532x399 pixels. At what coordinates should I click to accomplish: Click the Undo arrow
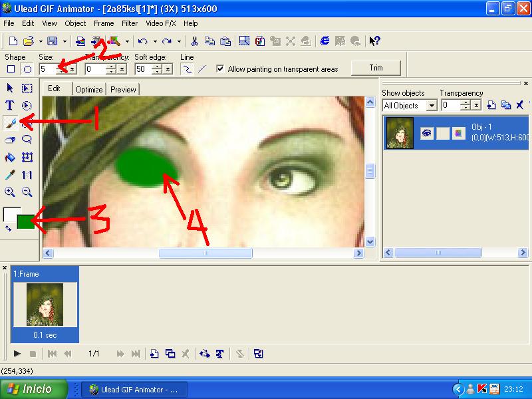click(142, 41)
